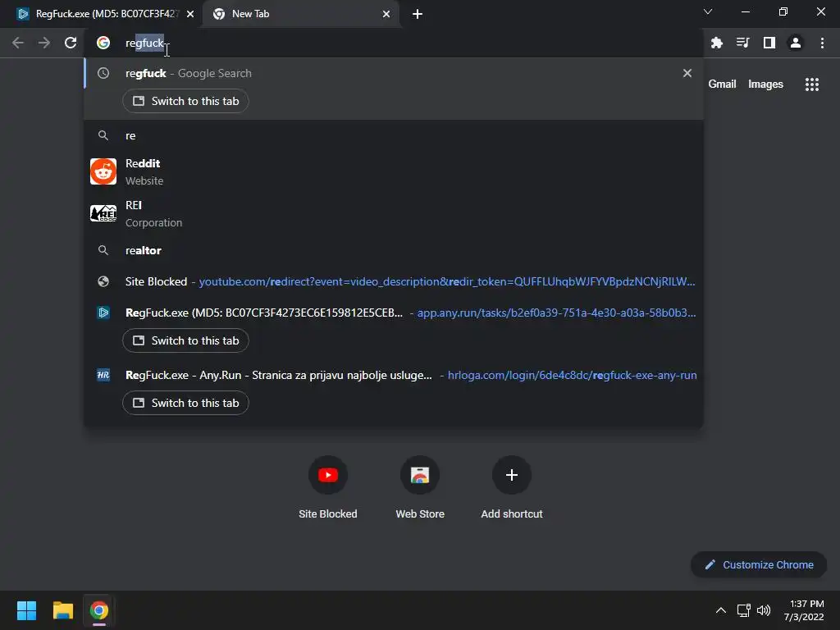
Task: Switch to tab under hrloga.com suggestion
Action: point(185,403)
